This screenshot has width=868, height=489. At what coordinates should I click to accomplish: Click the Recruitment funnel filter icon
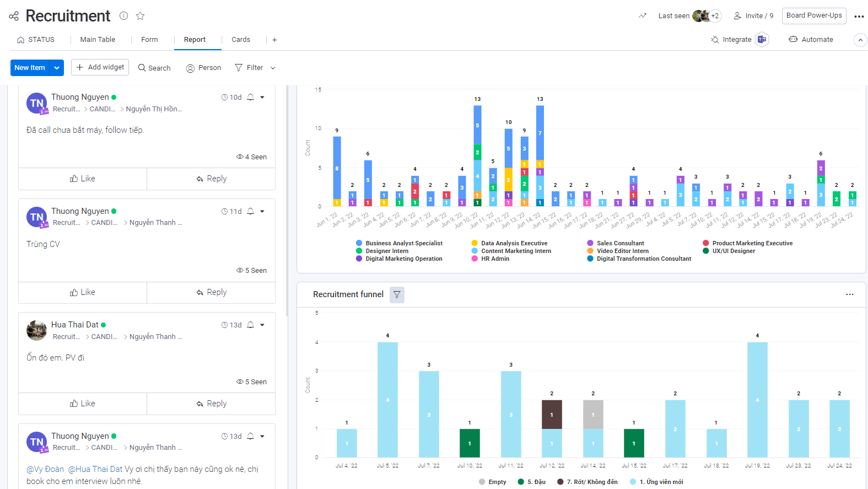point(397,295)
